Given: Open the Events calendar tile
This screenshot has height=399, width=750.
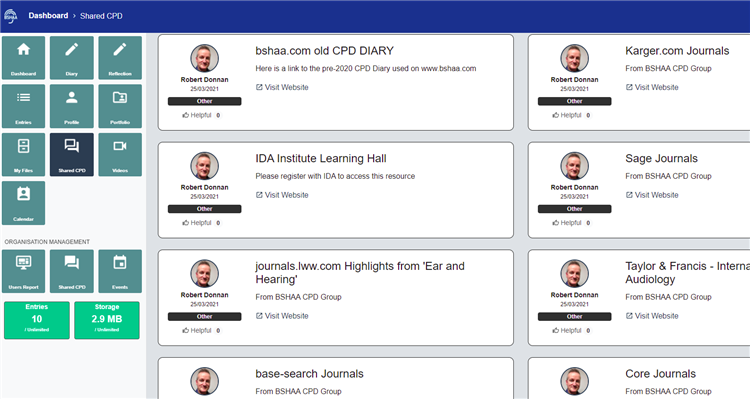Looking at the screenshot, I should 120,271.
